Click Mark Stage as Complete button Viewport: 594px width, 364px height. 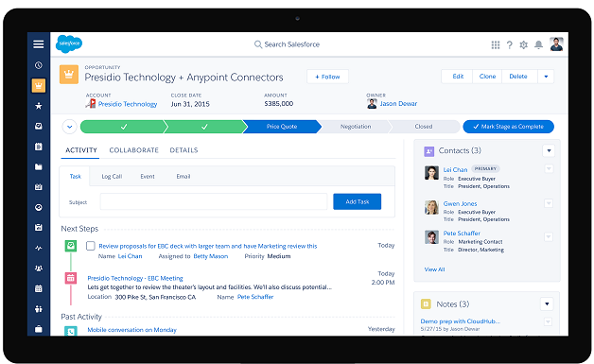508,127
